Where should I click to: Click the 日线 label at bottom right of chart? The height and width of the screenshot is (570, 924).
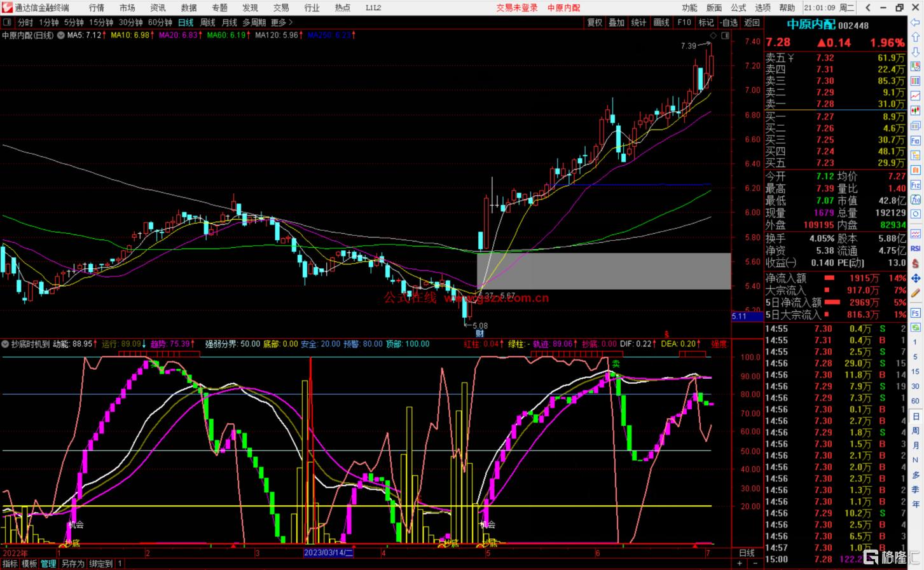pos(747,553)
